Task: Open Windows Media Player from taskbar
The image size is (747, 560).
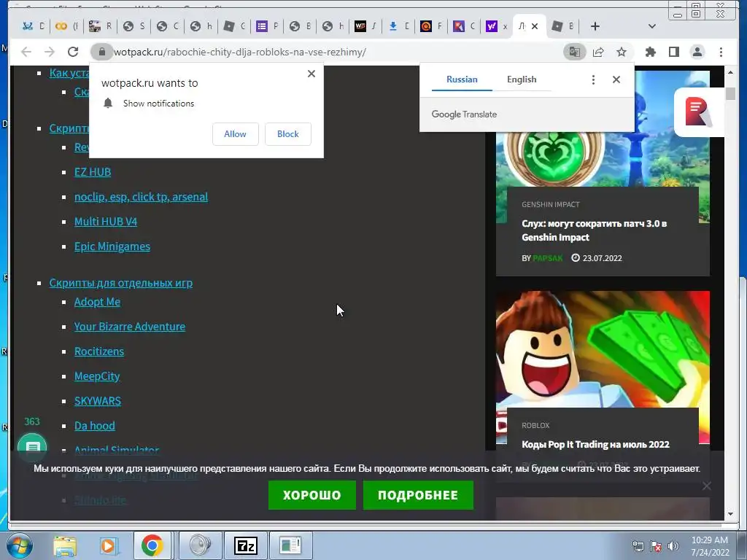Action: point(108,545)
